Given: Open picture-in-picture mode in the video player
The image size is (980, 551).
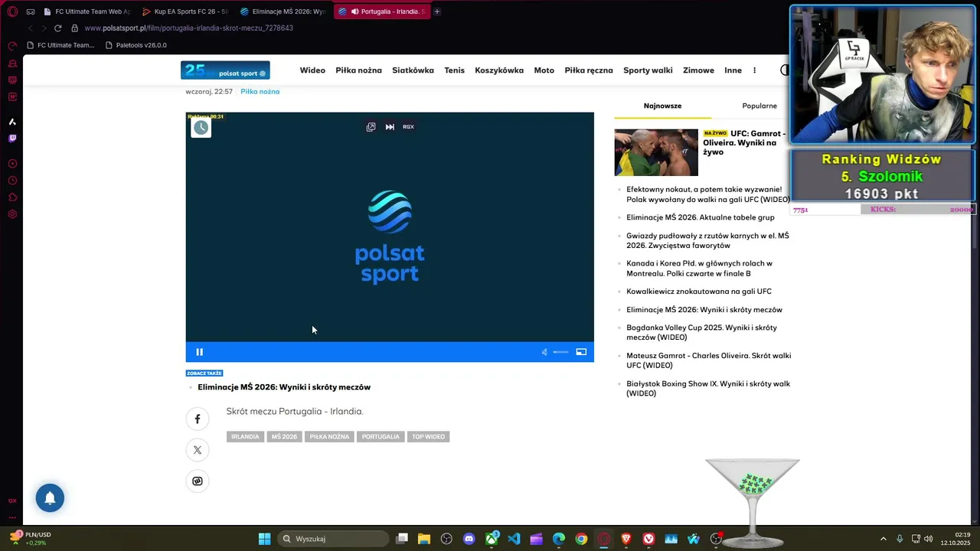Looking at the screenshot, I should point(581,352).
